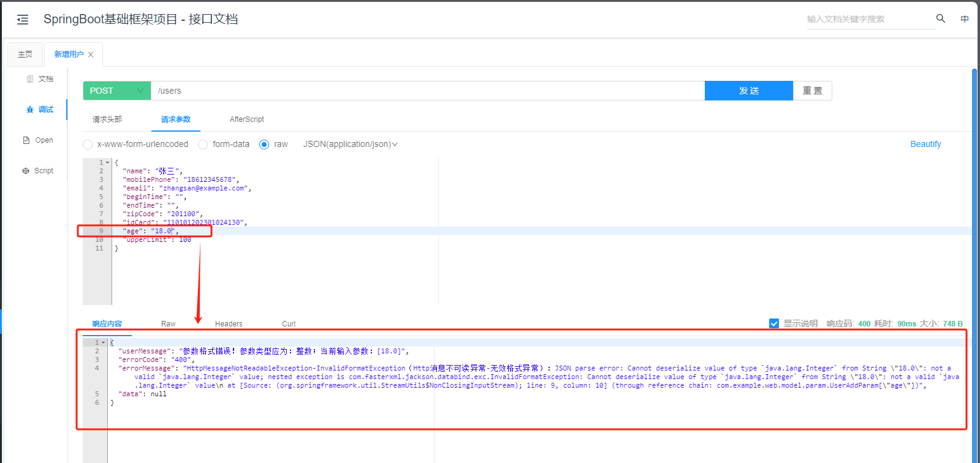980x463 pixels.
Task: Select the 新增用户 tab
Action: point(69,55)
